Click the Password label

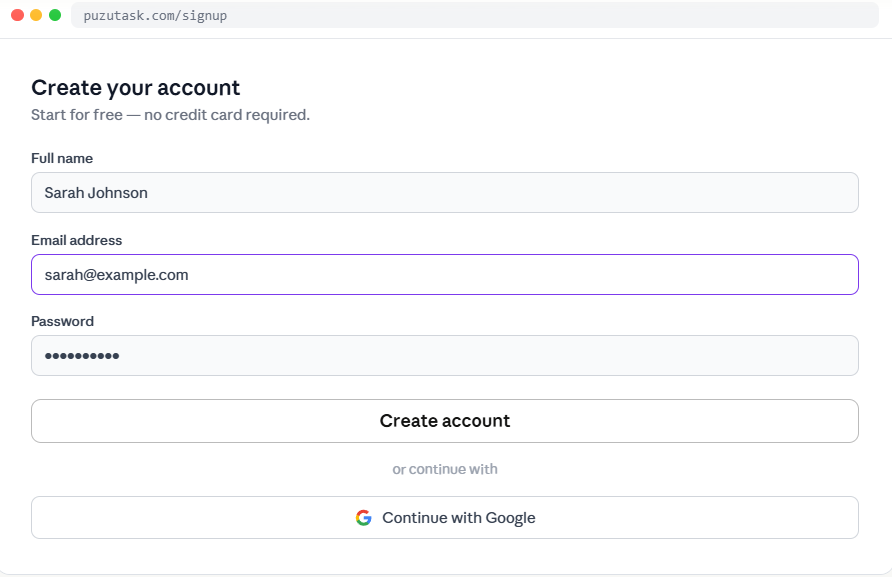(62, 321)
